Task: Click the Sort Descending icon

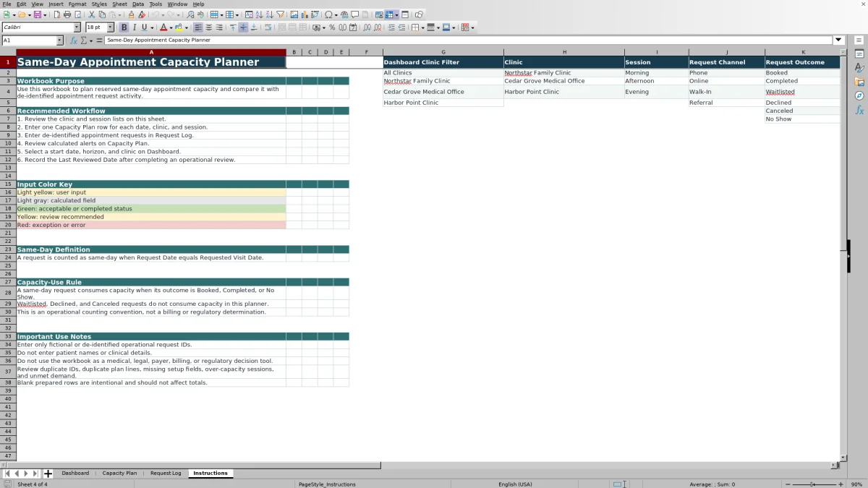Action: click(x=270, y=14)
